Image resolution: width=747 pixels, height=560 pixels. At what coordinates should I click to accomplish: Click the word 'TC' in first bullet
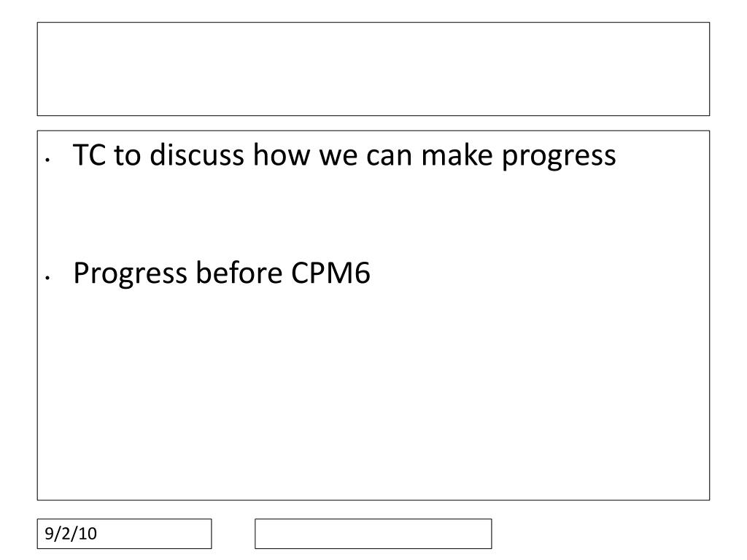pos(89,155)
